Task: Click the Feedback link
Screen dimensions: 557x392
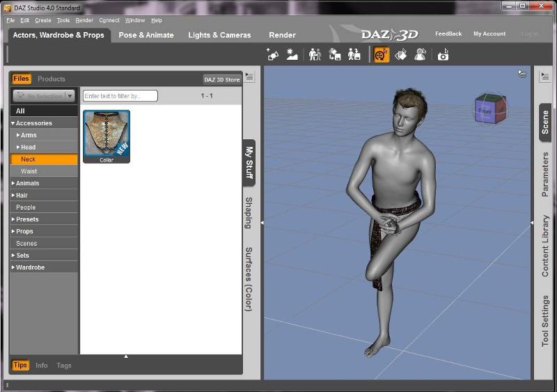Action: 448,33
